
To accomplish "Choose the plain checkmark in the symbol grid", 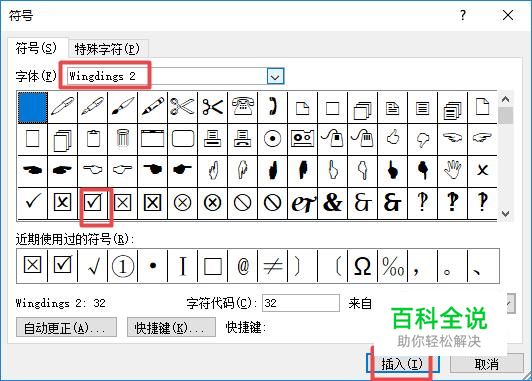I will tap(33, 203).
